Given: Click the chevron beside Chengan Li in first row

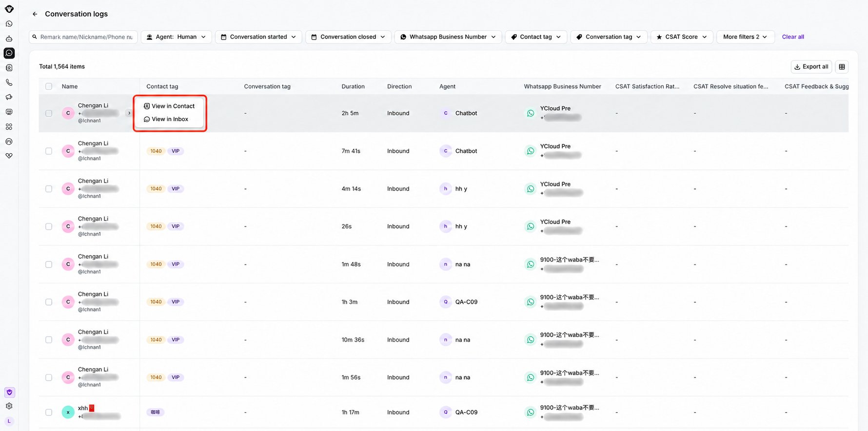Looking at the screenshot, I should pos(129,113).
